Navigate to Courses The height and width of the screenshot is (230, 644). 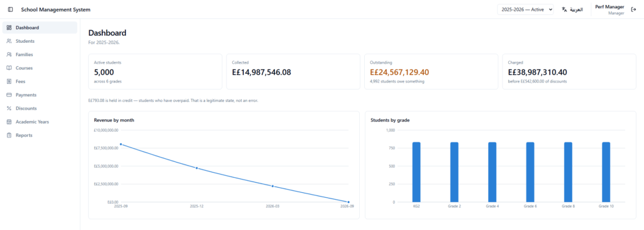click(x=40, y=68)
